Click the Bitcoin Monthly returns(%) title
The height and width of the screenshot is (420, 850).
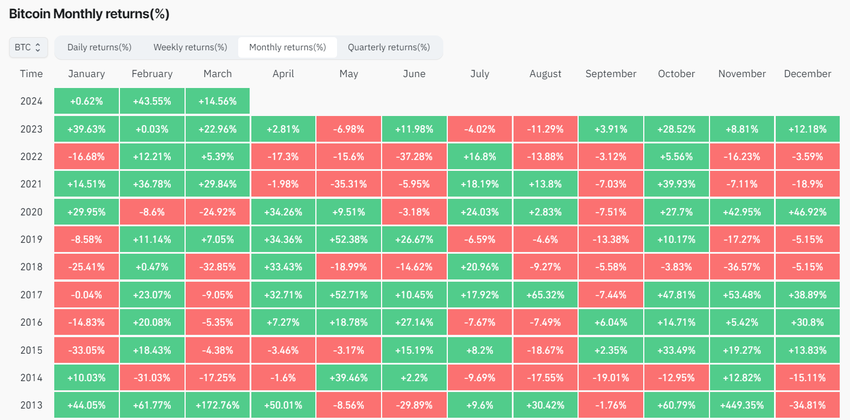coord(89,13)
